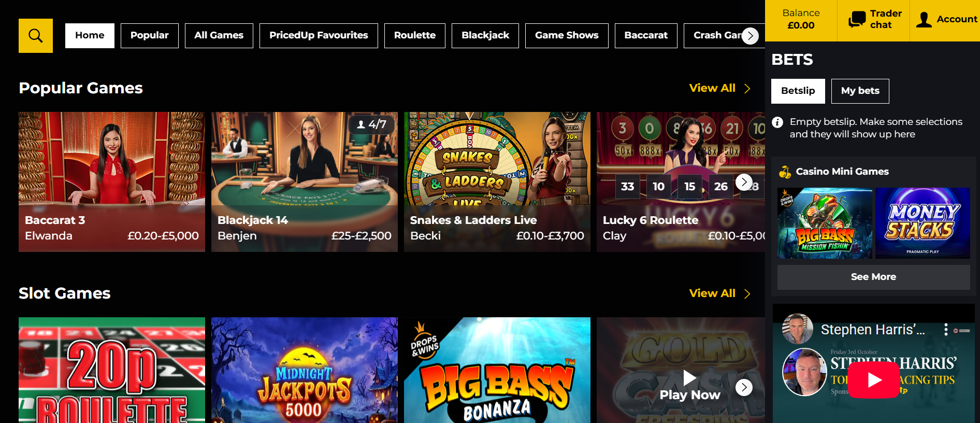Viewport: 980px width, 423px height.
Task: Click the Casino Mini Games cherry icon
Action: pyautogui.click(x=785, y=172)
